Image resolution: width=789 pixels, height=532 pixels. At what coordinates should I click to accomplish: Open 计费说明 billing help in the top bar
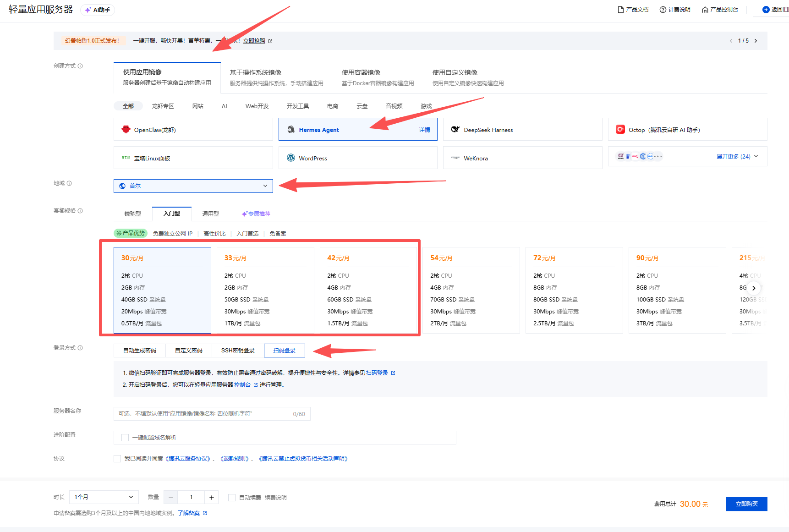(674, 10)
